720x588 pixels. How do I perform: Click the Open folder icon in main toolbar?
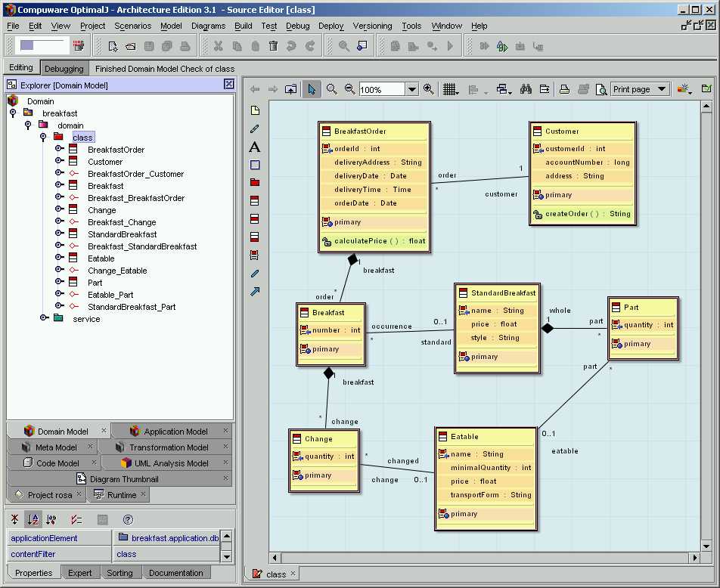131,46
